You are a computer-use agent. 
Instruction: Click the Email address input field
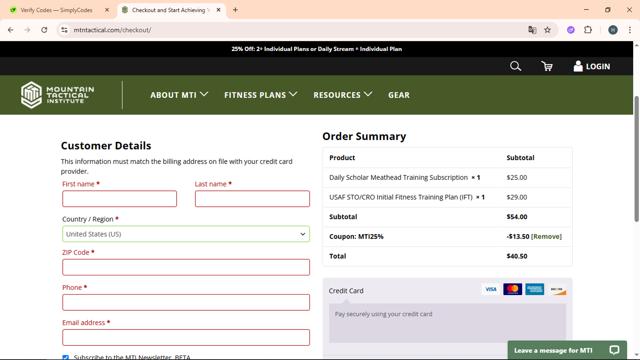point(186,338)
